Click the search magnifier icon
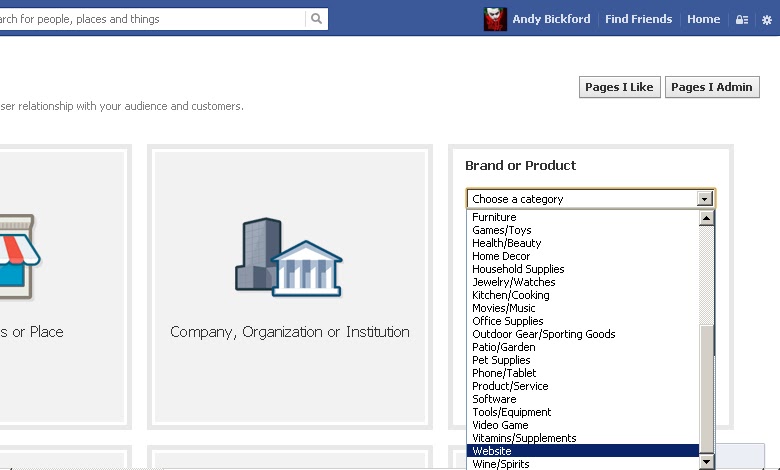Screen dimensions: 780x470 [316, 19]
